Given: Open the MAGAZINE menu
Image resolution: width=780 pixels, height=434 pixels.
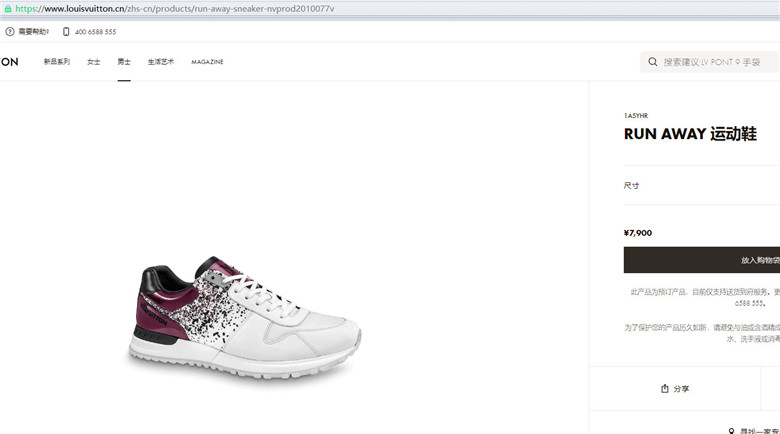Looking at the screenshot, I should [x=207, y=62].
